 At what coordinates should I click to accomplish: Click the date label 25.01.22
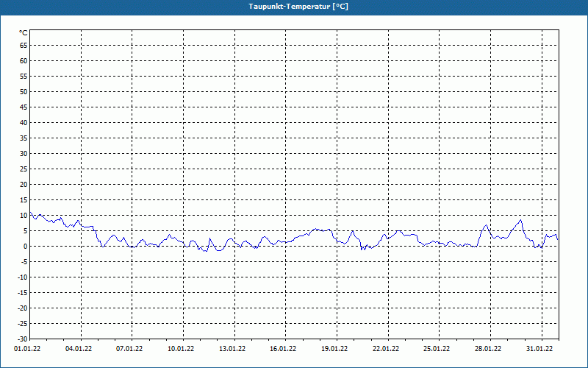point(437,349)
